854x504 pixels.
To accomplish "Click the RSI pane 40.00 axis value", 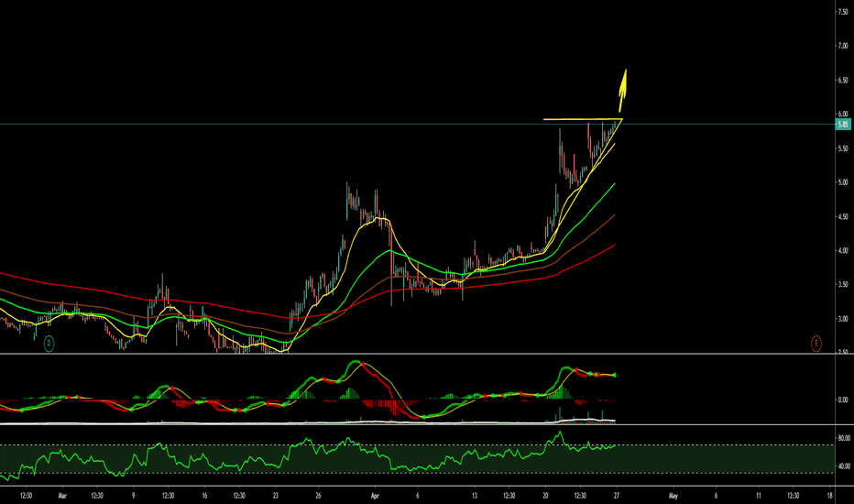I will tap(844, 466).
